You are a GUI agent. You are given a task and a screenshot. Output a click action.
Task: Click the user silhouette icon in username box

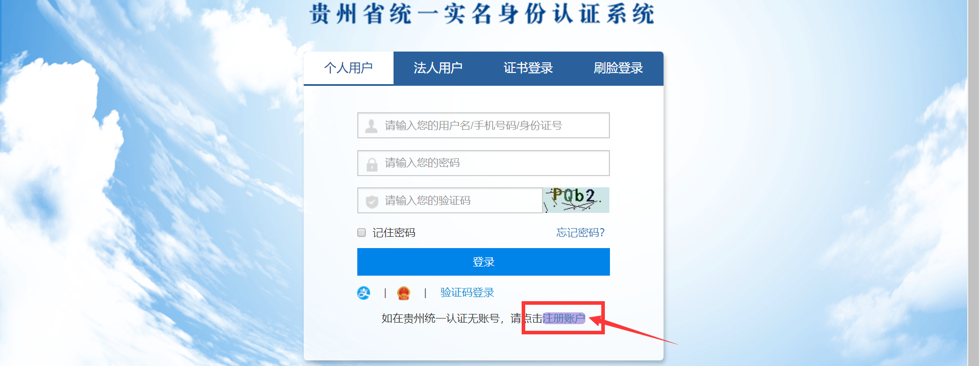point(372,126)
